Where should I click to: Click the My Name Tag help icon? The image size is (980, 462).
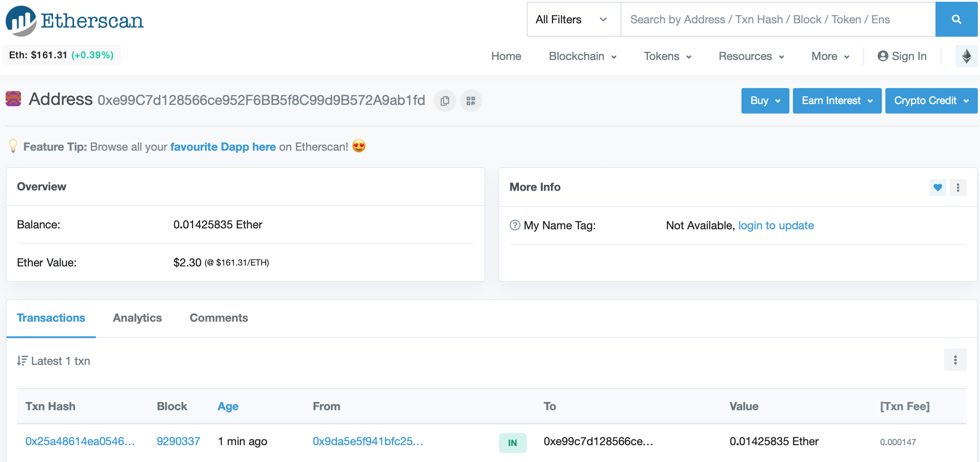pos(515,225)
